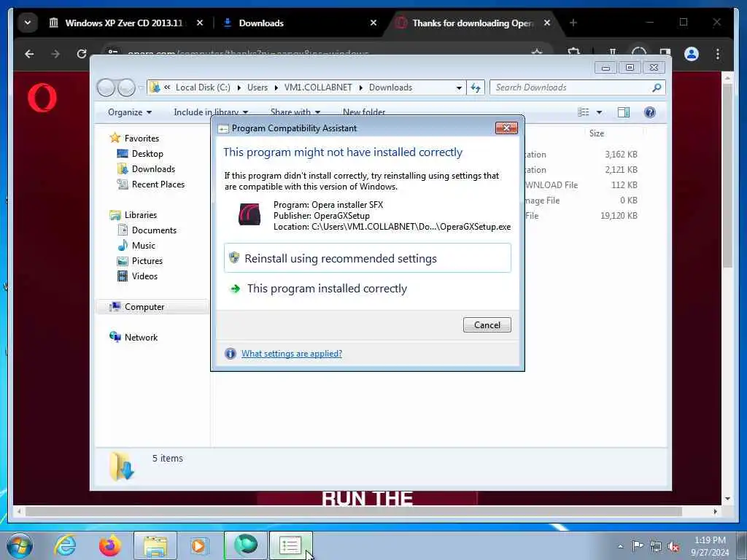
Task: Switch to Thanks for downloading Opera tab
Action: (x=472, y=23)
